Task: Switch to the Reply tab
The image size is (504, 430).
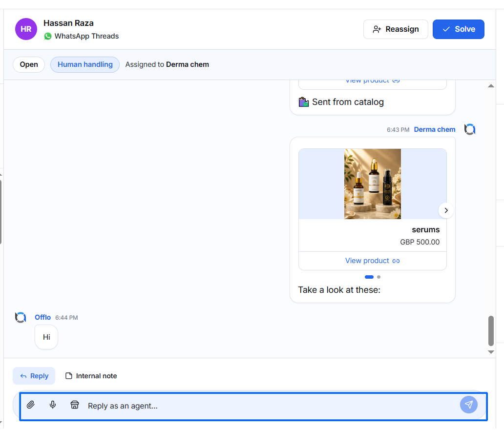Action: (34, 376)
